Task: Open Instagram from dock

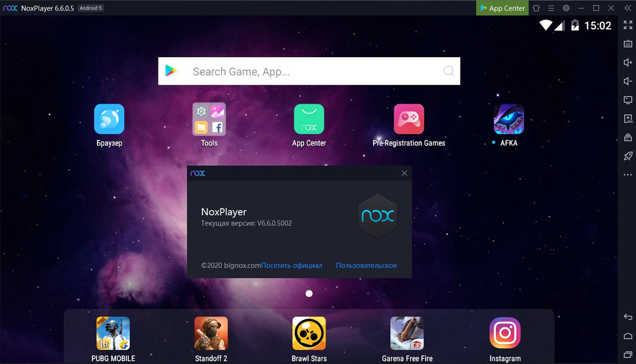Action: 505,339
